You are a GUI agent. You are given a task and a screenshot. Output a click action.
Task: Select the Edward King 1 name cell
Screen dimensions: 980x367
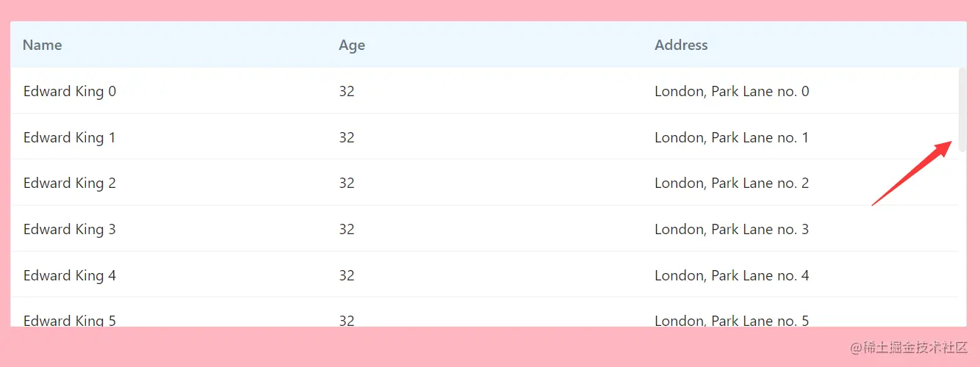pyautogui.click(x=70, y=137)
